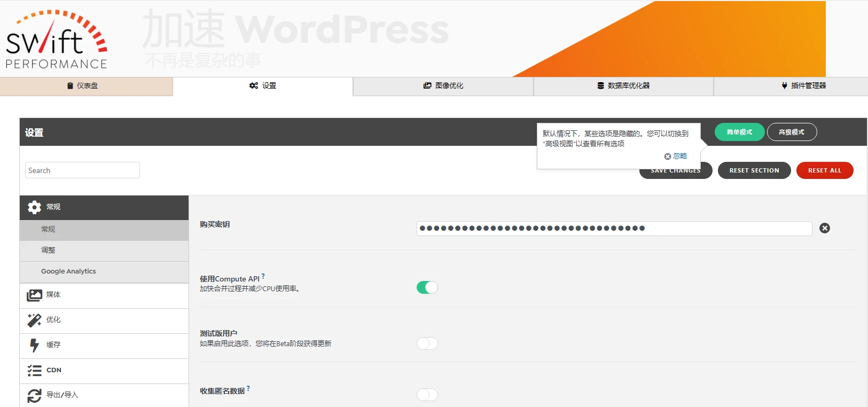Click the gear icon beside 常规 section
This screenshot has height=407, width=868.
tap(34, 207)
